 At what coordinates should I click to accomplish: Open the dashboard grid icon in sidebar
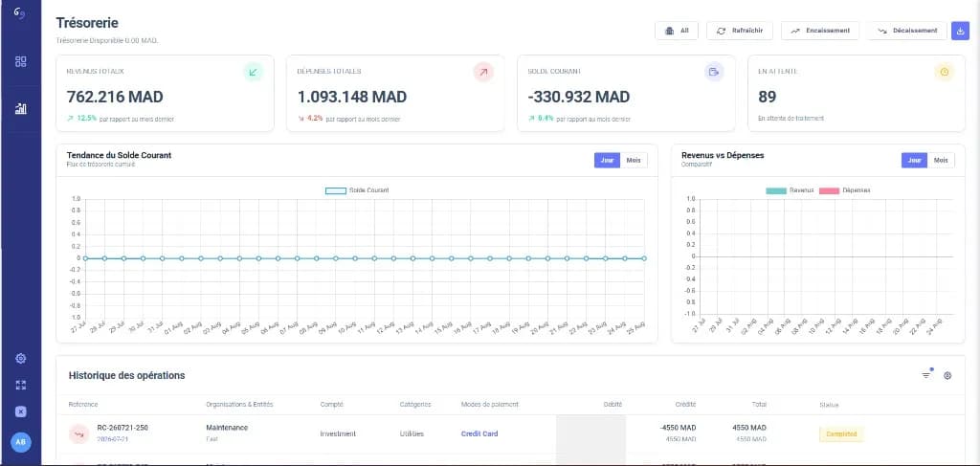(x=21, y=61)
